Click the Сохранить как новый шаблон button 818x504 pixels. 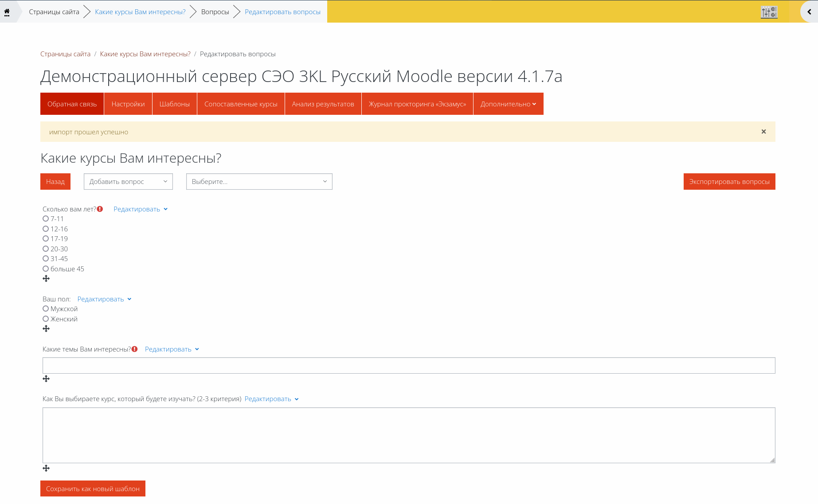93,488
